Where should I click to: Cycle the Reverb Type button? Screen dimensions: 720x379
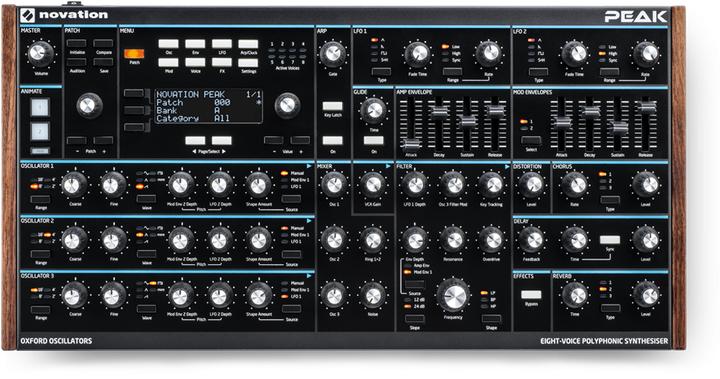click(610, 308)
